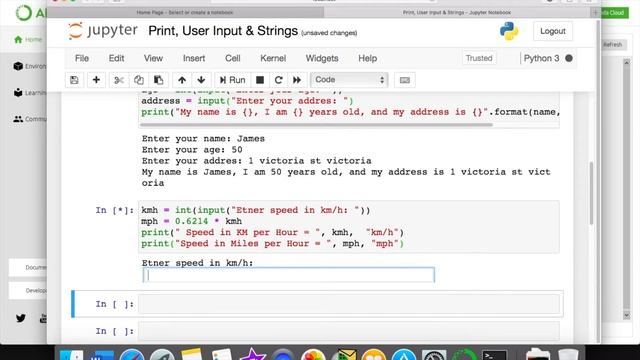Switch to Home Page browser tab

[185, 13]
